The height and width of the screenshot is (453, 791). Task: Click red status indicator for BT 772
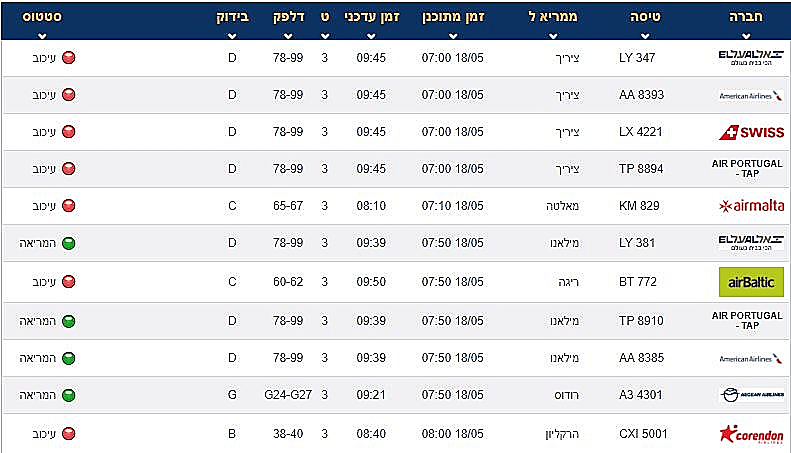coord(69,281)
